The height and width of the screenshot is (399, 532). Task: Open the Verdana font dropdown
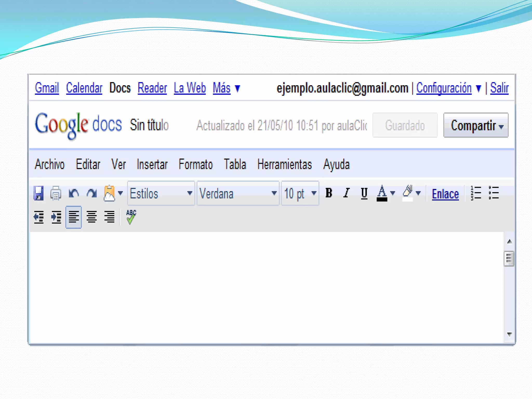coord(238,193)
